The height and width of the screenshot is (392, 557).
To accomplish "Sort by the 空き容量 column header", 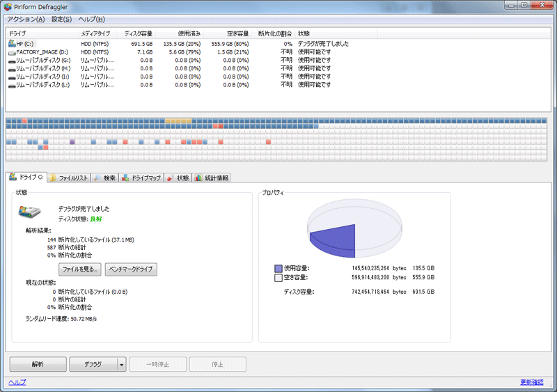I will point(228,33).
